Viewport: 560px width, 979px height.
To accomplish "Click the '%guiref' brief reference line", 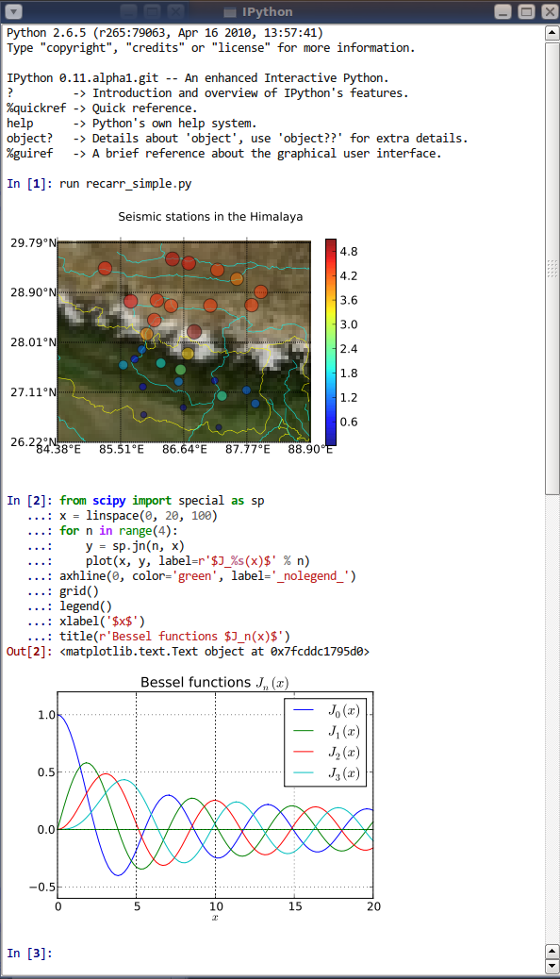I will point(224,153).
